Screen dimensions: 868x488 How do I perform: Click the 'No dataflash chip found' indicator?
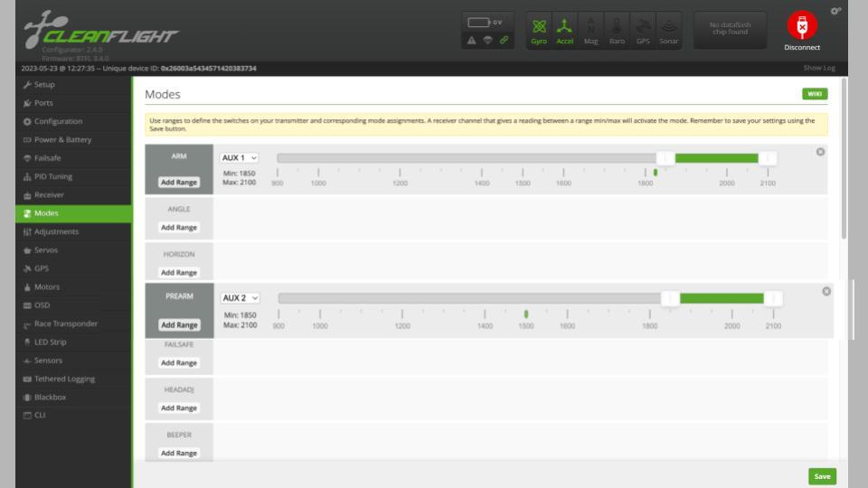coord(731,29)
